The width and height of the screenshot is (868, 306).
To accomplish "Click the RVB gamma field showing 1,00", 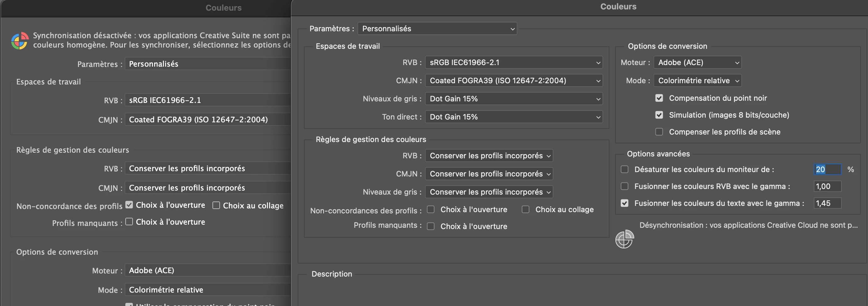I will (x=828, y=186).
